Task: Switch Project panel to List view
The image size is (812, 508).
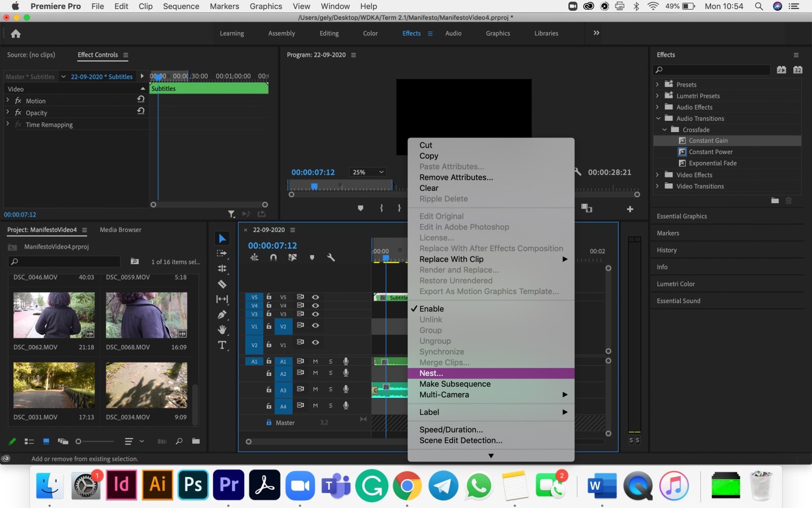Action: click(x=29, y=441)
